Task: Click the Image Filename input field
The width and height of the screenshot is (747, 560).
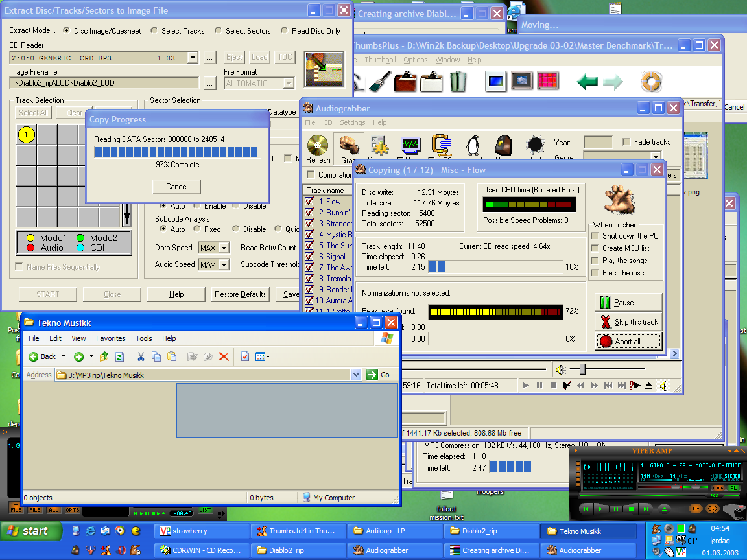Action: [x=104, y=83]
